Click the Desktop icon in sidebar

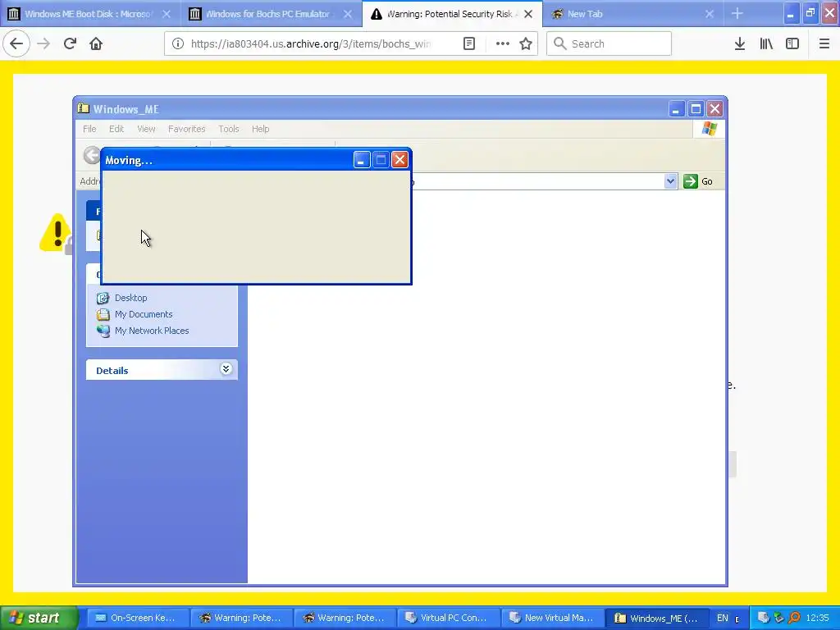[x=103, y=298]
